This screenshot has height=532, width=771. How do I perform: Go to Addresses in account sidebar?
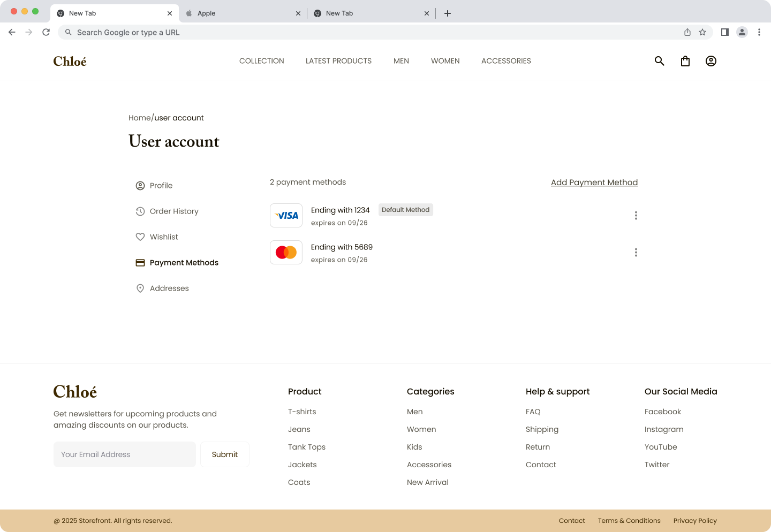[x=169, y=288]
